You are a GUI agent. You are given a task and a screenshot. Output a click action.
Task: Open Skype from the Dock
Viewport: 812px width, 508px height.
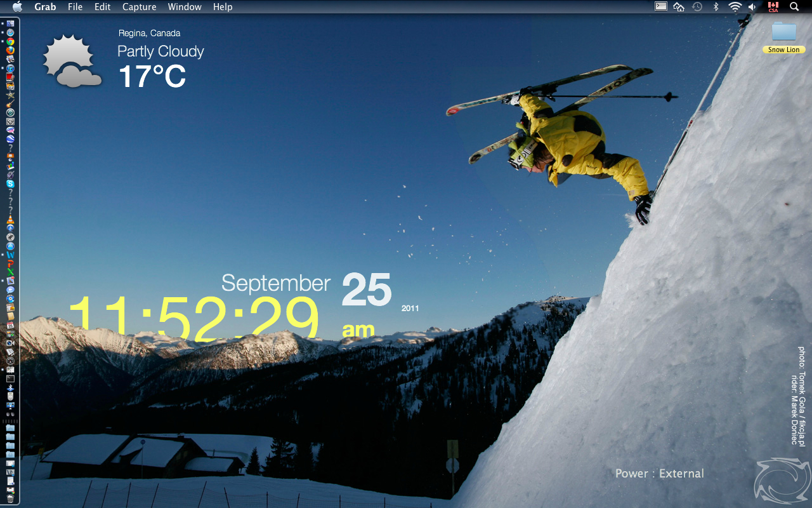(10, 184)
